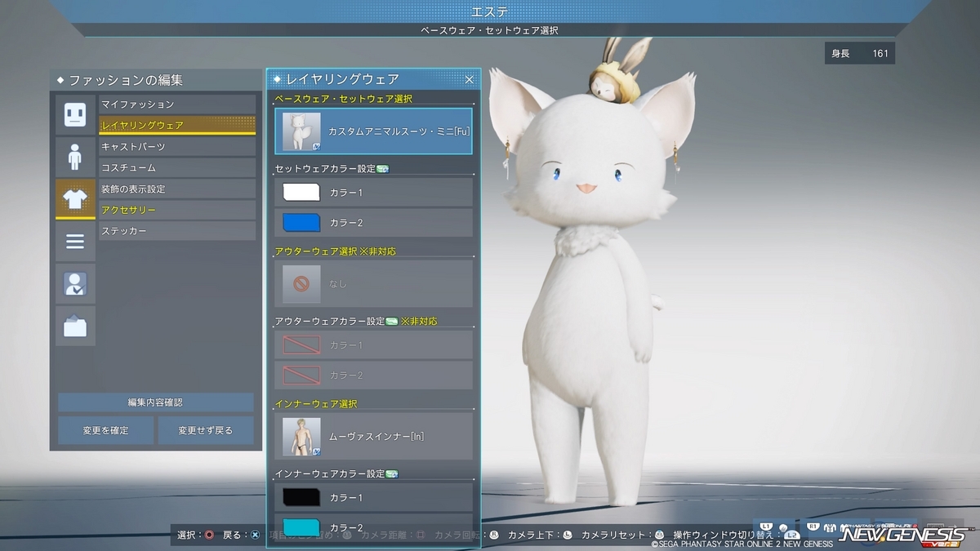980x551 pixels.
Task: Click the ファッションの編集 panel title
Action: (126, 80)
